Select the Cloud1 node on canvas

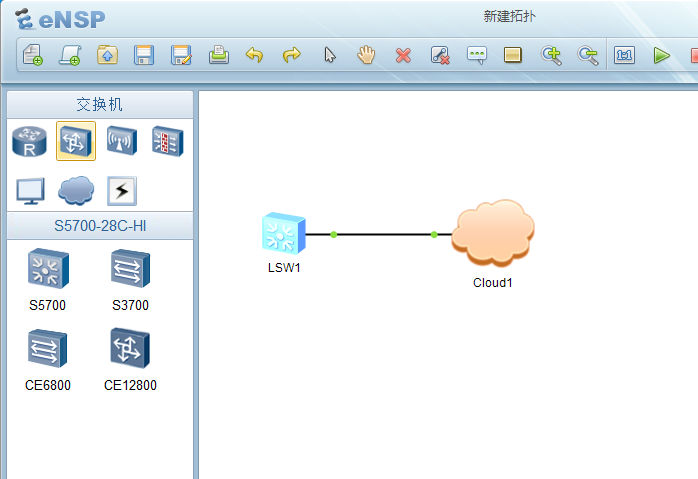[x=492, y=235]
